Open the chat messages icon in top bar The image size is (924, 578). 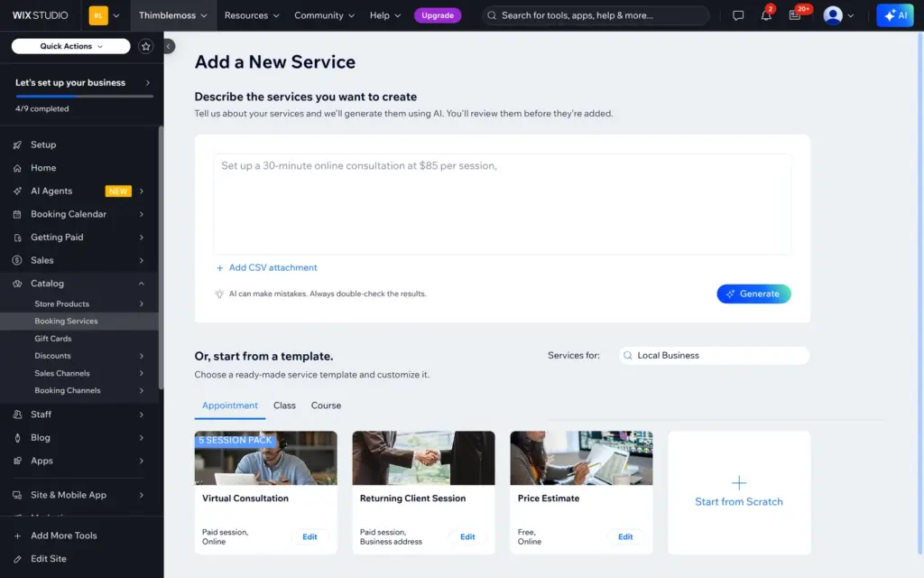738,15
